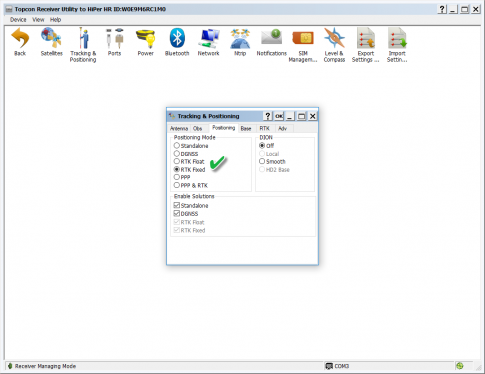Switch to the Antenna tab
Viewport: 485px width, 374px height.
[179, 128]
